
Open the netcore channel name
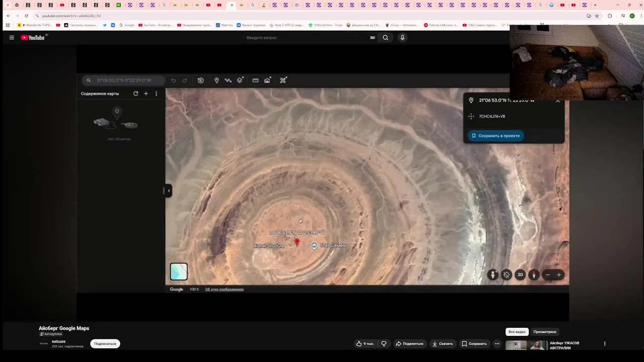58,341
